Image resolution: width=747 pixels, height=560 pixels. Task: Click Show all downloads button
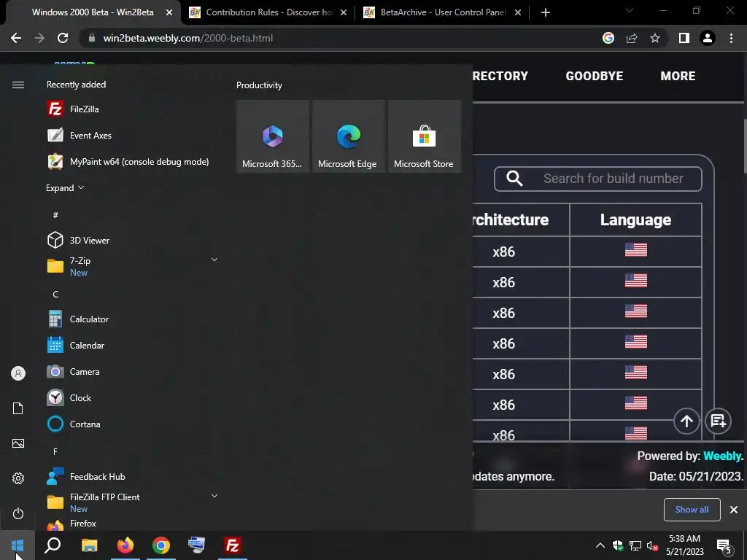(692, 510)
